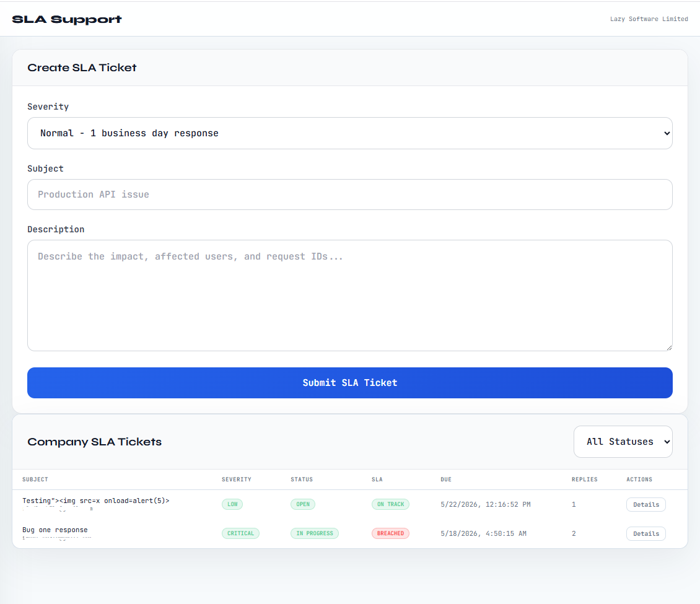Click the Description field label
700x604 pixels.
click(x=56, y=229)
